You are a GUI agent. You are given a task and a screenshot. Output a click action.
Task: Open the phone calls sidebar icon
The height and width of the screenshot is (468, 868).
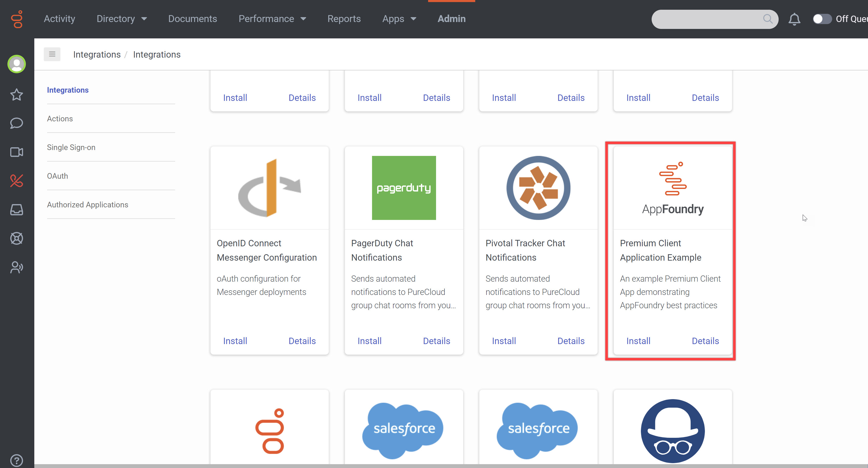click(16, 181)
